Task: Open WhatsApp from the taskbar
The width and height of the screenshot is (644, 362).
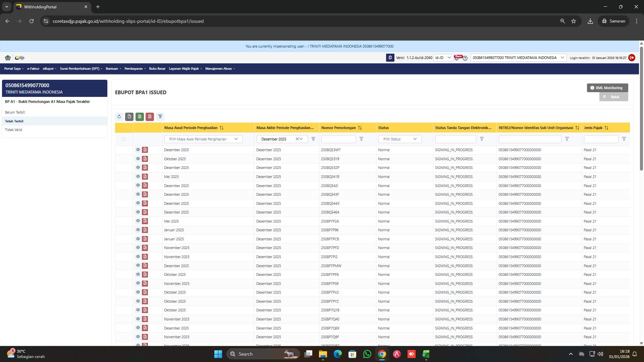Action: pos(368,354)
